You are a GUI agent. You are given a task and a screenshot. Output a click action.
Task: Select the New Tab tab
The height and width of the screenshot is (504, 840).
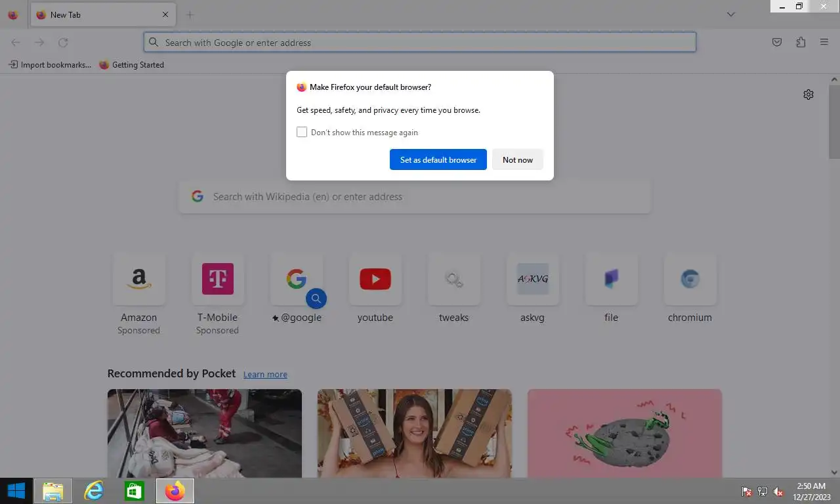coord(102,14)
